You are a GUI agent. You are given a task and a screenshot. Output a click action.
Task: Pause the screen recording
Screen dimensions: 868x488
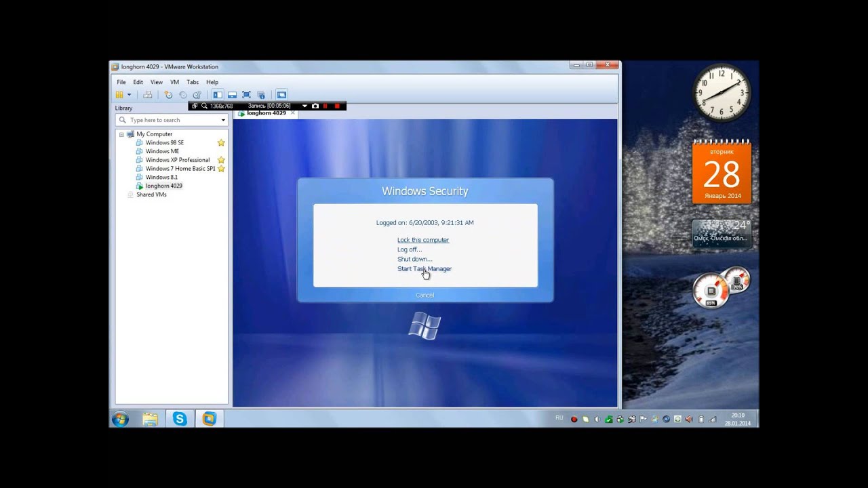point(325,106)
